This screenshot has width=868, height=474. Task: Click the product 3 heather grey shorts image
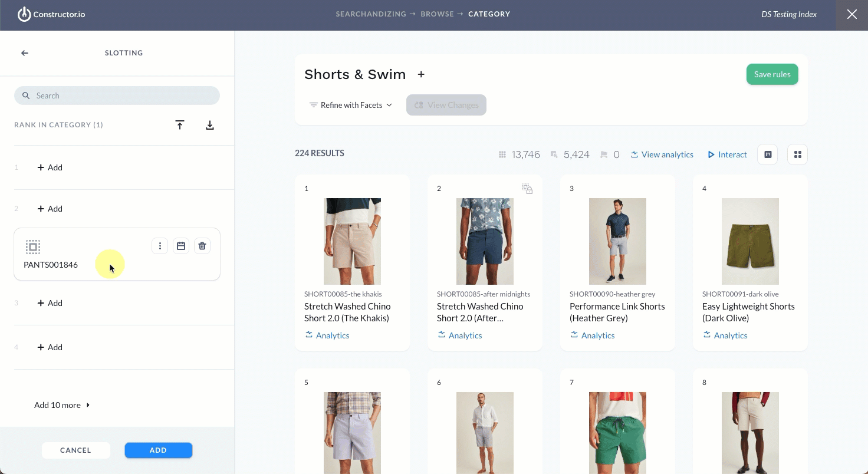pos(617,241)
